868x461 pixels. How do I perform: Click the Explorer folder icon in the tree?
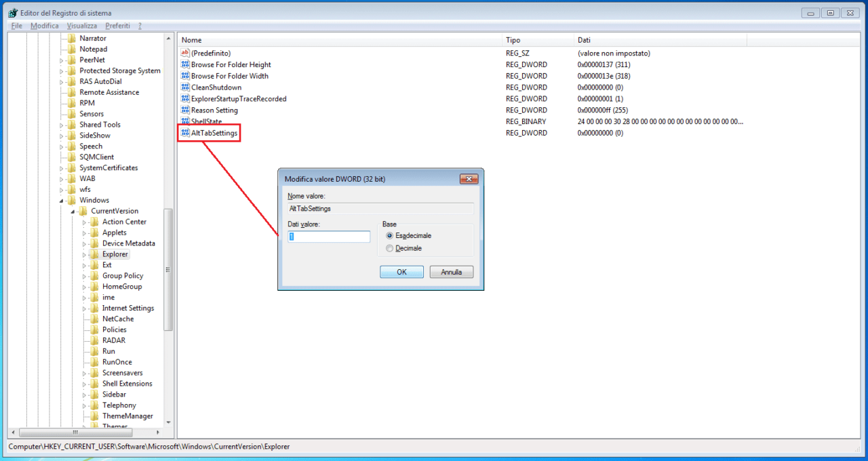click(95, 254)
